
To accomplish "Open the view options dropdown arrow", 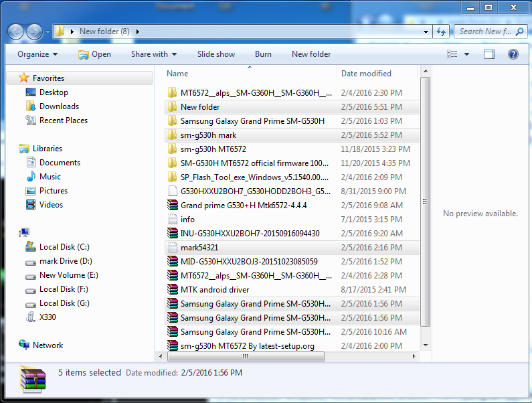I will pos(466,54).
